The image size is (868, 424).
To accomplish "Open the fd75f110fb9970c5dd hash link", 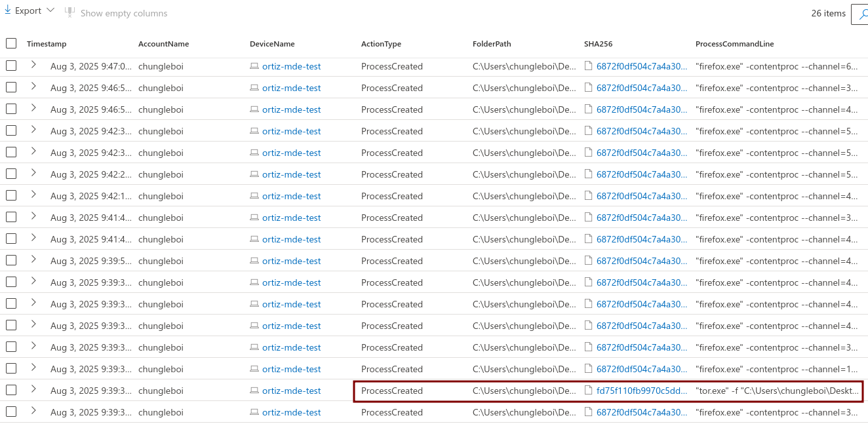I will [x=641, y=391].
